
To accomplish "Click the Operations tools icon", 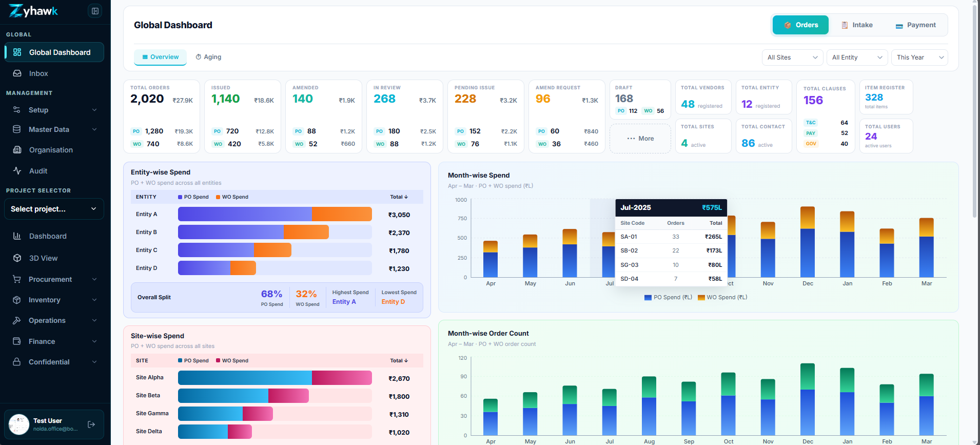I will click(17, 320).
